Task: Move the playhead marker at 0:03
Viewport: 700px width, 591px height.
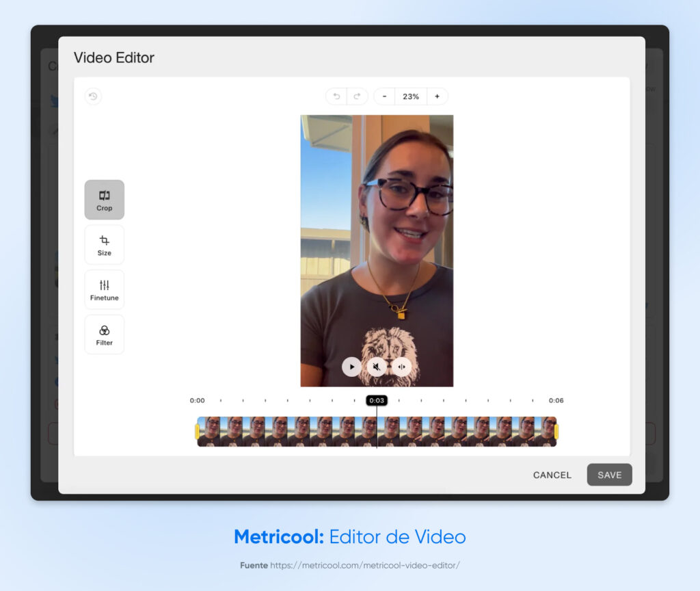Action: (377, 401)
